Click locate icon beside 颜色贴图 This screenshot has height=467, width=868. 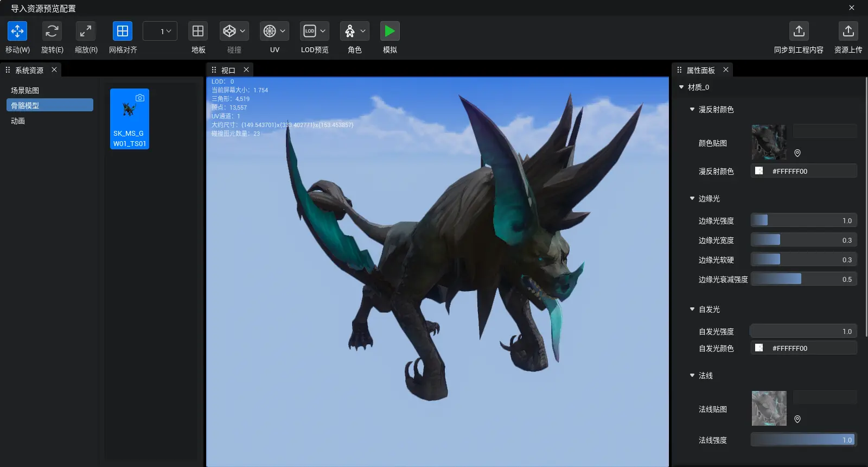[x=797, y=153]
